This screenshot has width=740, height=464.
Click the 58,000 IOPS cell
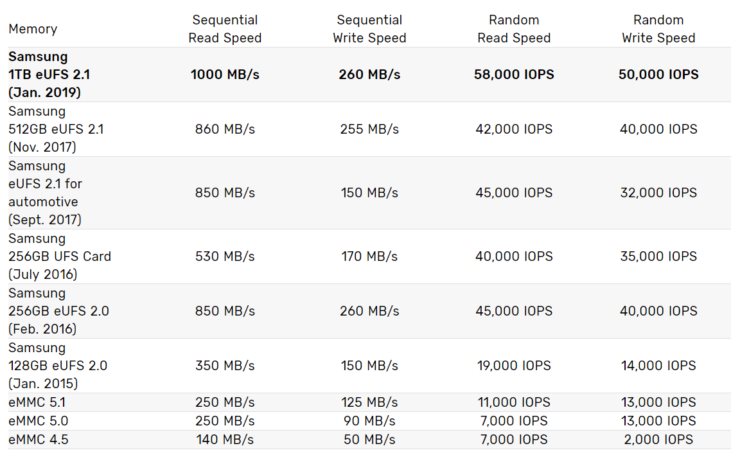[x=514, y=75]
